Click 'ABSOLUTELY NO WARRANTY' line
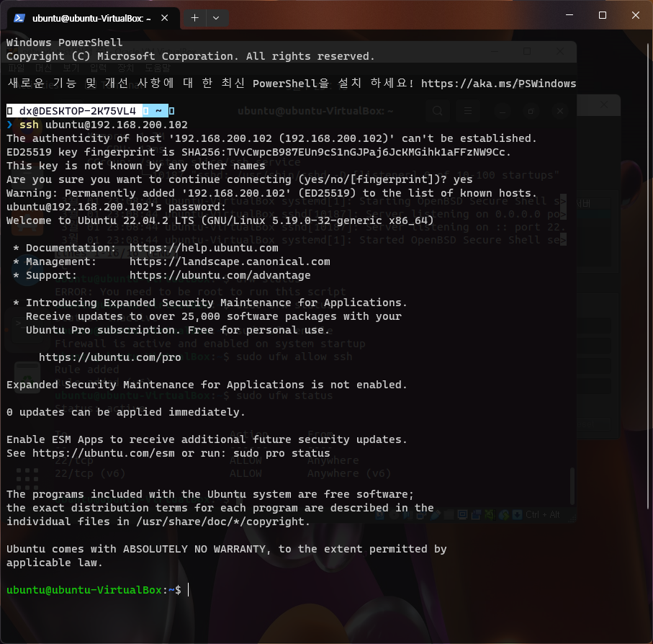The height and width of the screenshot is (644, 653). coord(227,550)
